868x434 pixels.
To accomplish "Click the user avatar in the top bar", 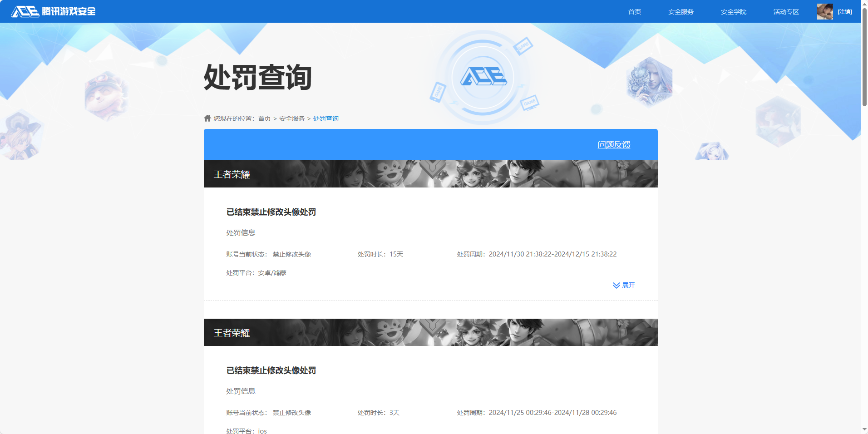I will 825,11.
